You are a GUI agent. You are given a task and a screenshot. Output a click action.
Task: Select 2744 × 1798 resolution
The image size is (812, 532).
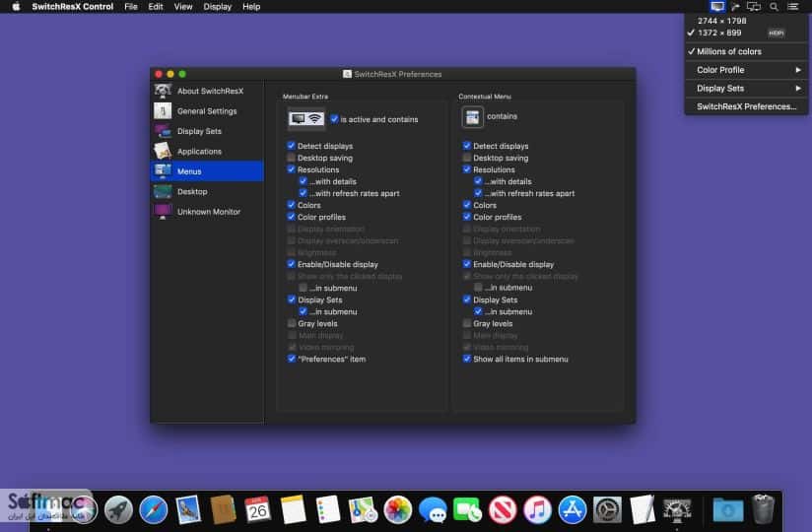pos(746,21)
